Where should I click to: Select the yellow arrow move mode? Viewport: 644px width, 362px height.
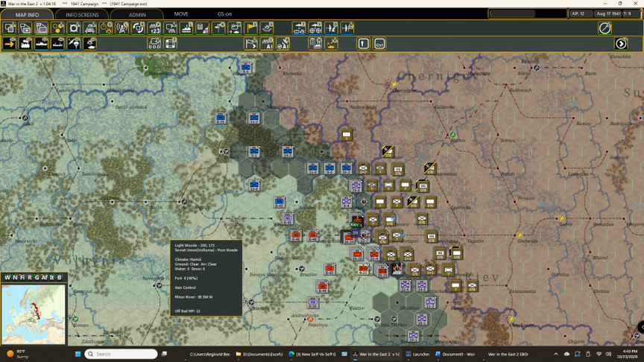point(10,43)
